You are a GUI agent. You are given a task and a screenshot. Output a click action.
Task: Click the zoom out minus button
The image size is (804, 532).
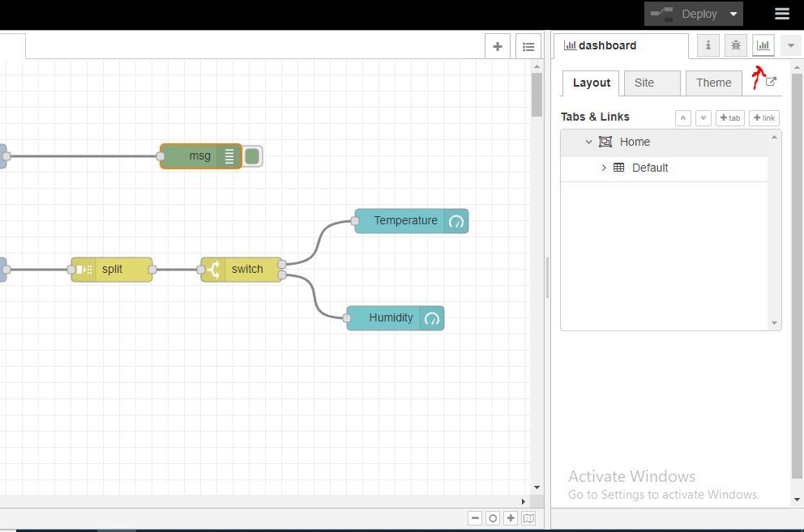(475, 518)
